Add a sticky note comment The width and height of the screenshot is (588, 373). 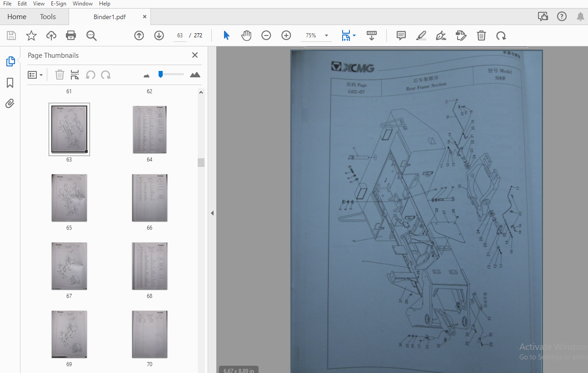(401, 35)
